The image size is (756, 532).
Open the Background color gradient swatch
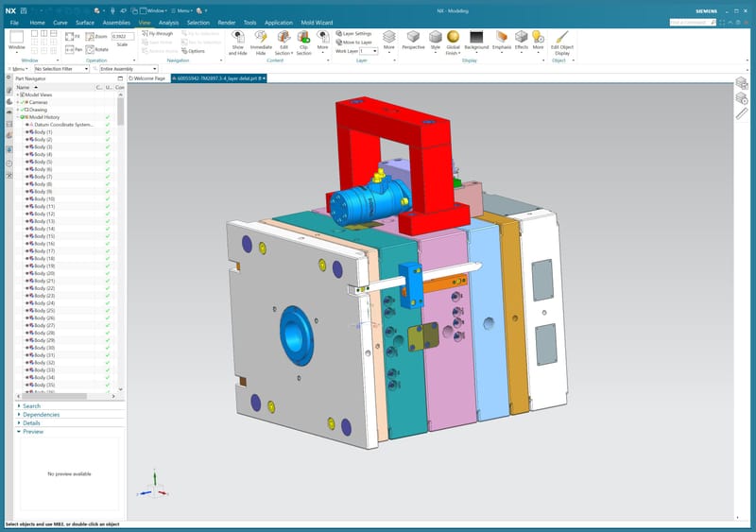(x=476, y=36)
